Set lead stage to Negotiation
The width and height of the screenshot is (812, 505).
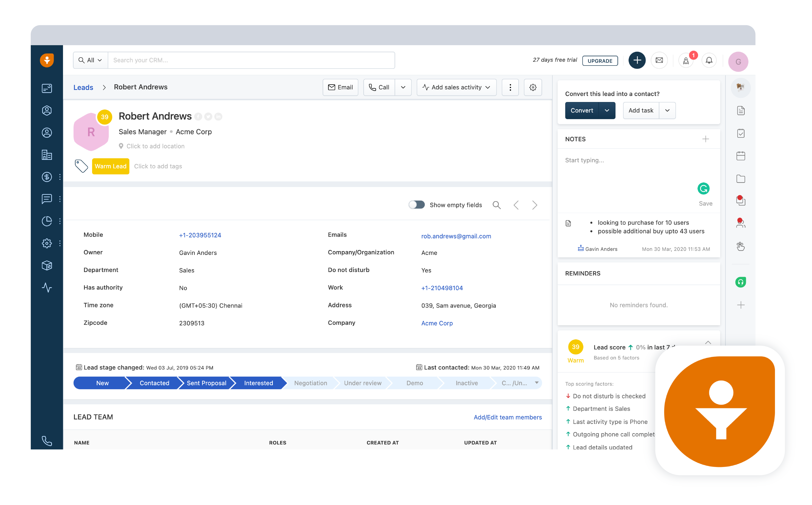coord(310,383)
